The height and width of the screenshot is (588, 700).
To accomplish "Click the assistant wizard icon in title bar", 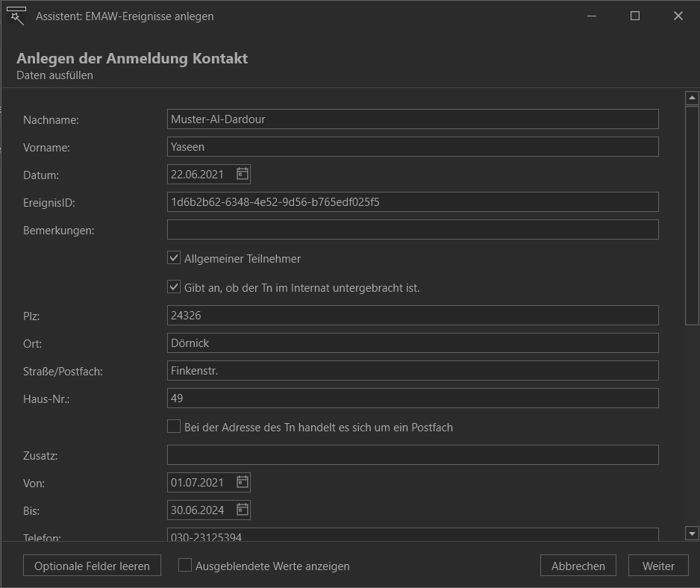I will 16,16.
